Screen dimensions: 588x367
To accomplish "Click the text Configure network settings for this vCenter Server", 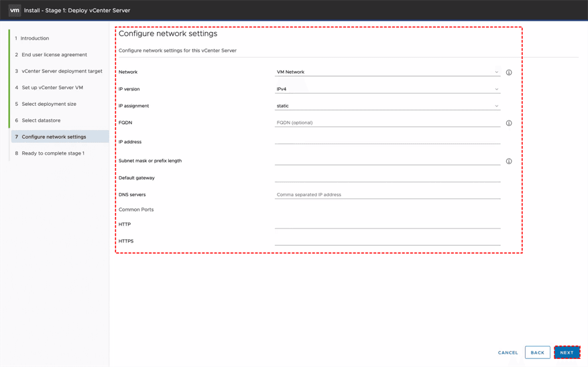I will 178,50.
